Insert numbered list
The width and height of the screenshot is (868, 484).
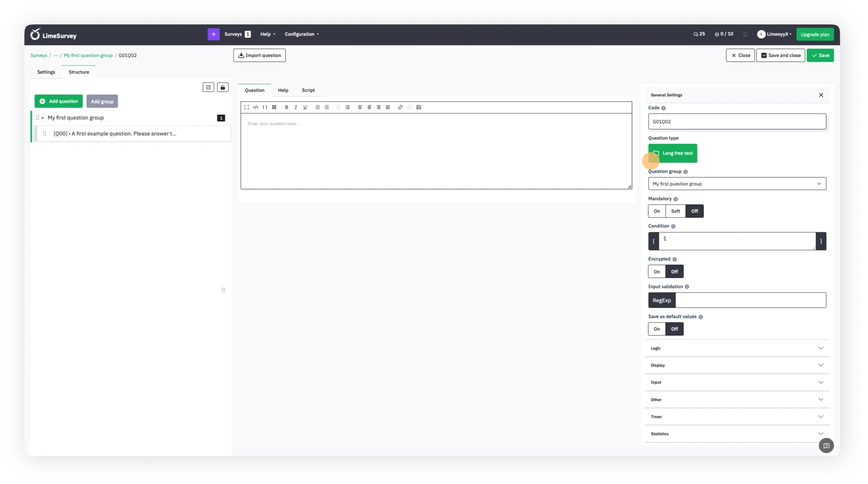click(318, 107)
